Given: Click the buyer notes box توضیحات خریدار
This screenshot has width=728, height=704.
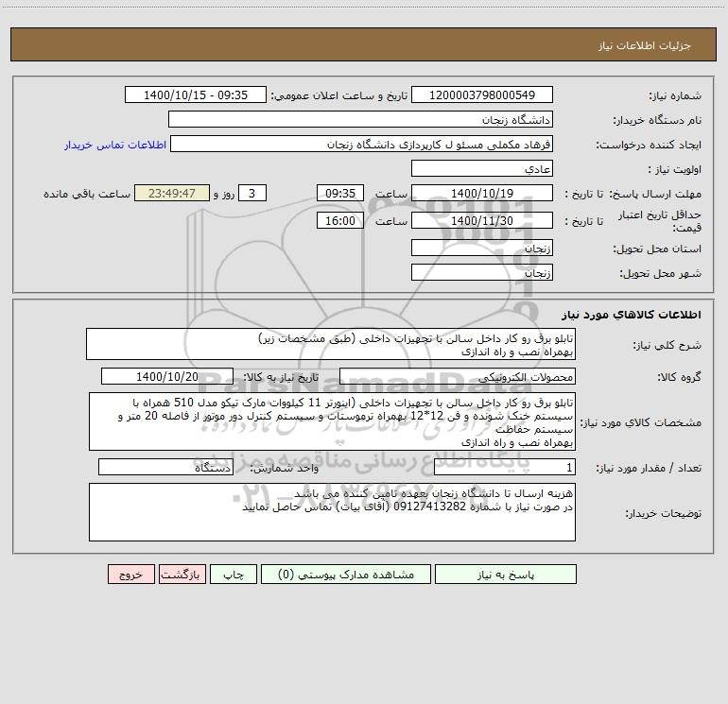Looking at the screenshot, I should 332,512.
